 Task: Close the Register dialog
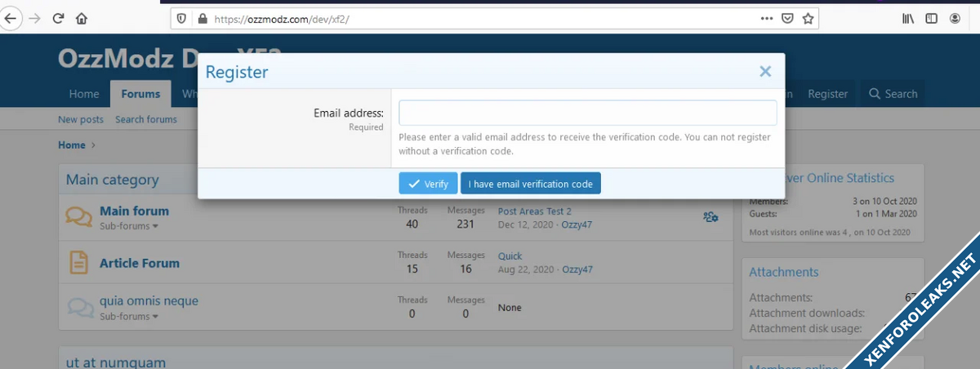tap(765, 72)
